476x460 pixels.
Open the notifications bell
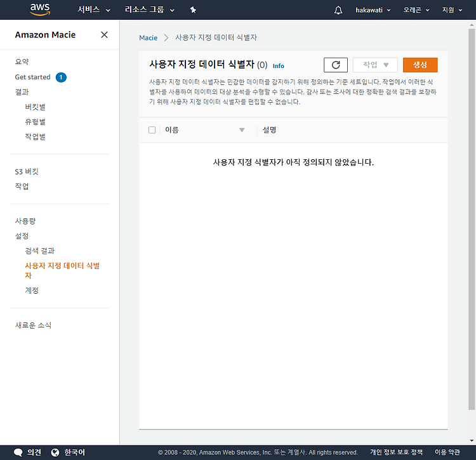[338, 10]
